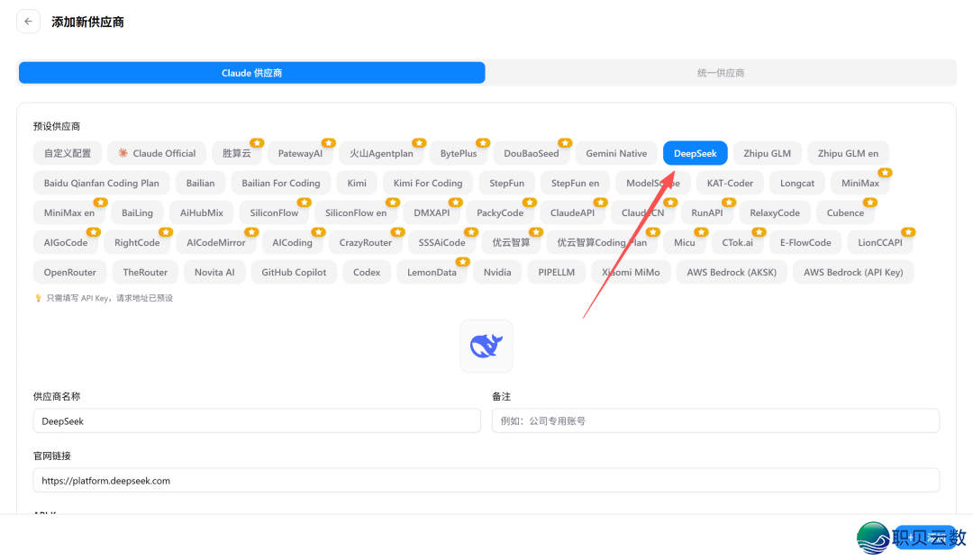Pick the Gemini Native preset

[x=616, y=153]
